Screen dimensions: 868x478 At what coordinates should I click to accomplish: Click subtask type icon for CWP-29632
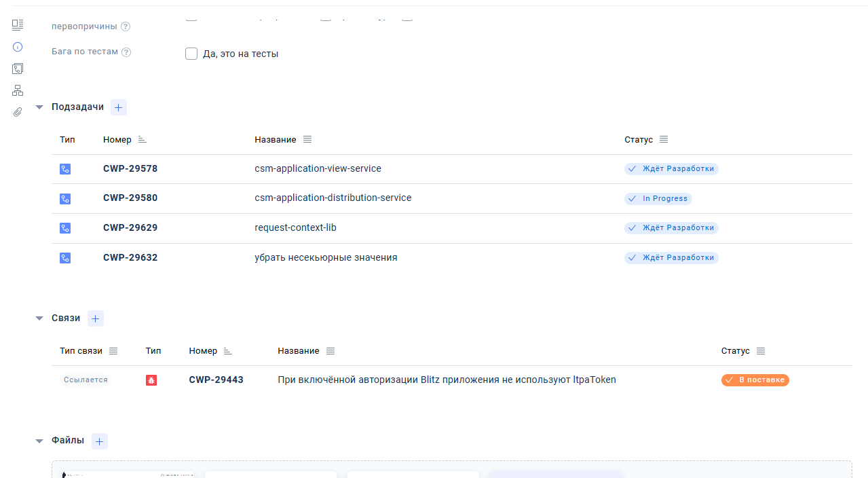(65, 258)
